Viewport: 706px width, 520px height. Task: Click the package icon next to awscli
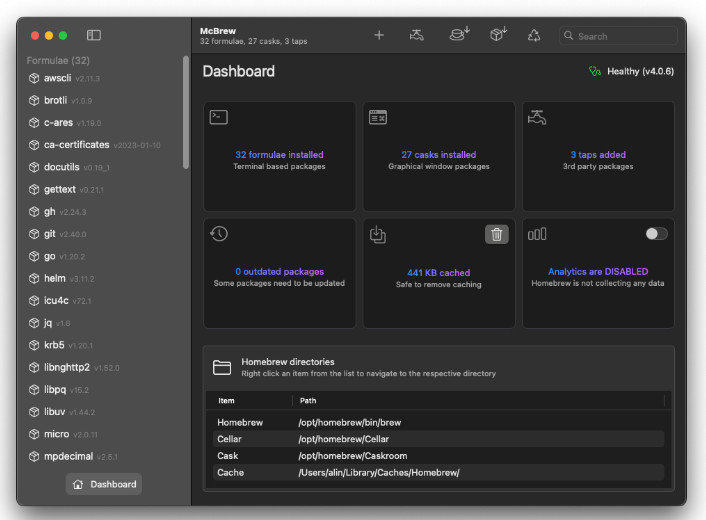(34, 78)
